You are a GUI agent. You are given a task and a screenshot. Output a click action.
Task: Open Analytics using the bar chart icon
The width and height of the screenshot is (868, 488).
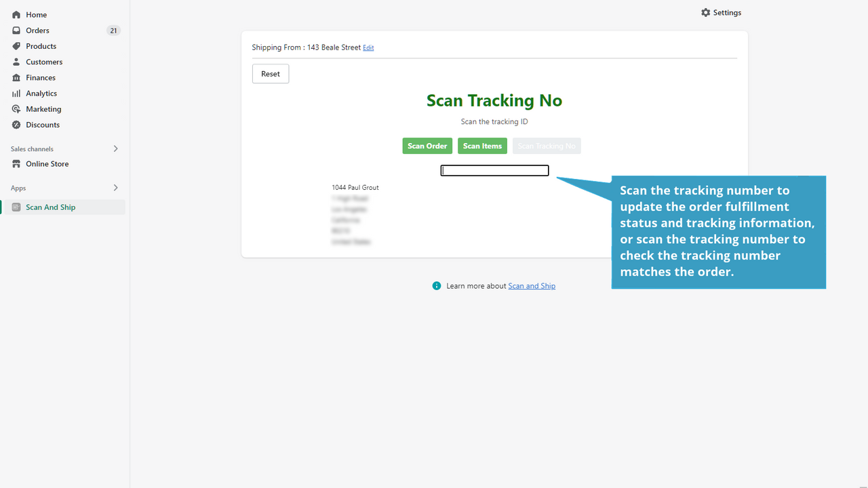[16, 93]
